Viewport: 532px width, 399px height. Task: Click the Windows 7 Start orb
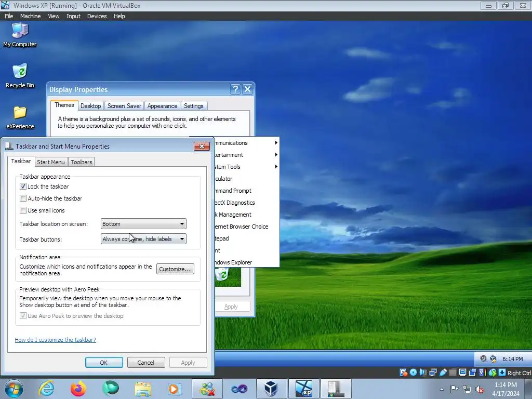[14, 389]
